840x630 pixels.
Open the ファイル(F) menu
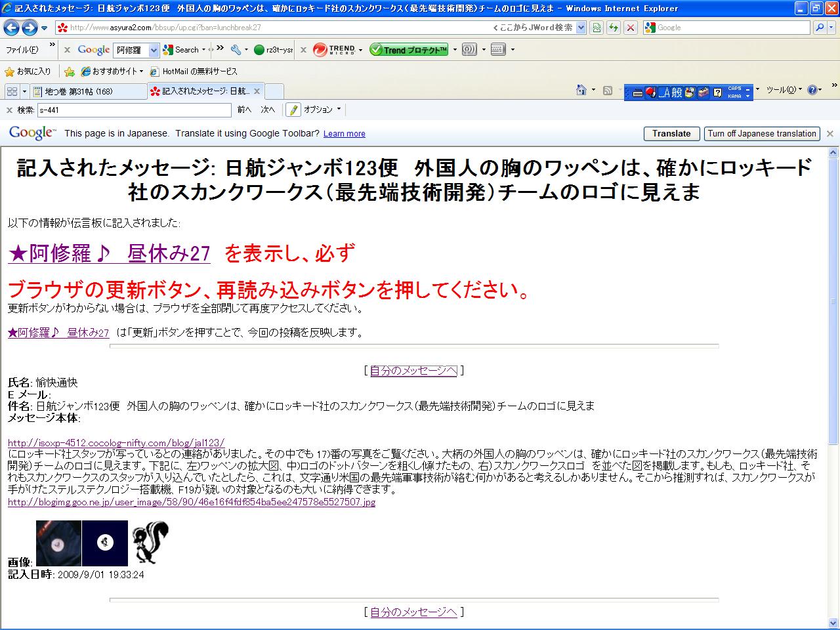[x=22, y=50]
